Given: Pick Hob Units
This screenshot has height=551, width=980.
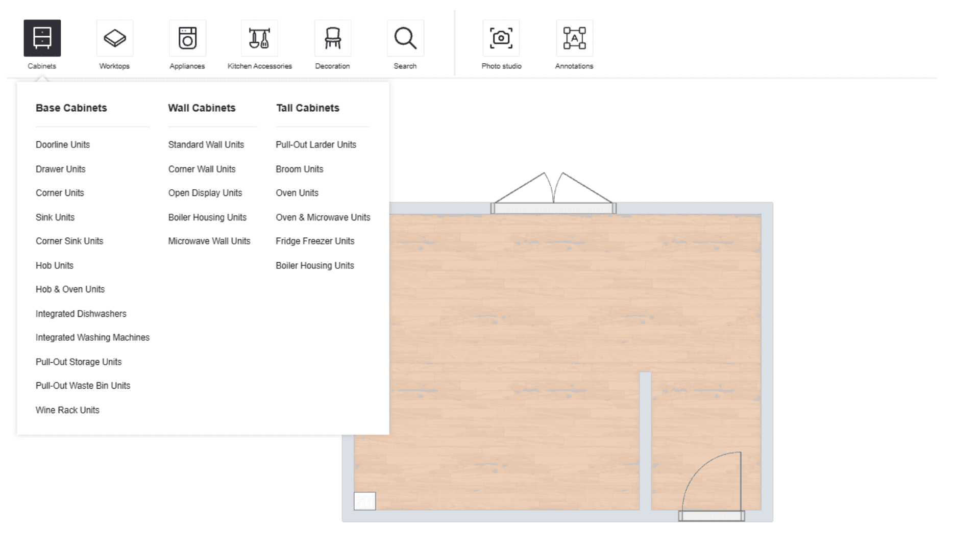Looking at the screenshot, I should (x=55, y=265).
